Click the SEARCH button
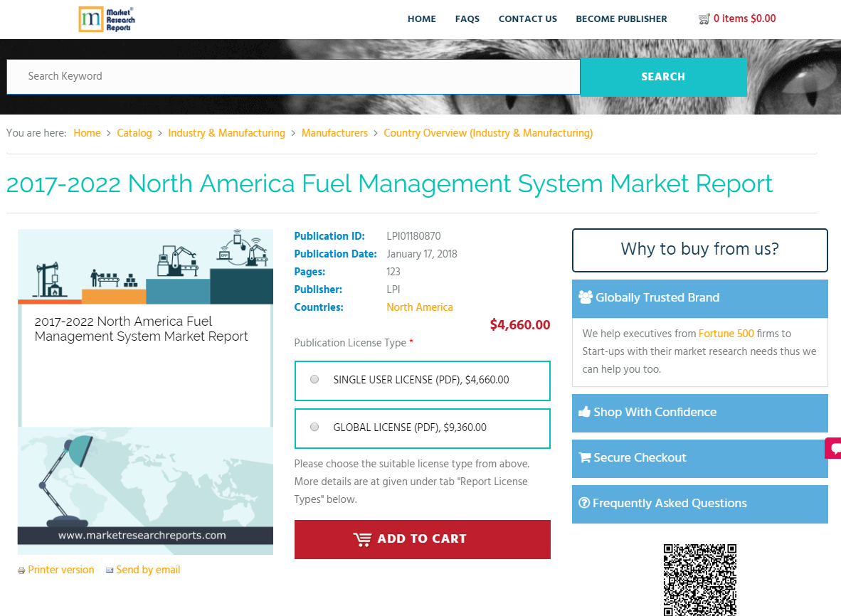841x616 pixels. pos(663,78)
